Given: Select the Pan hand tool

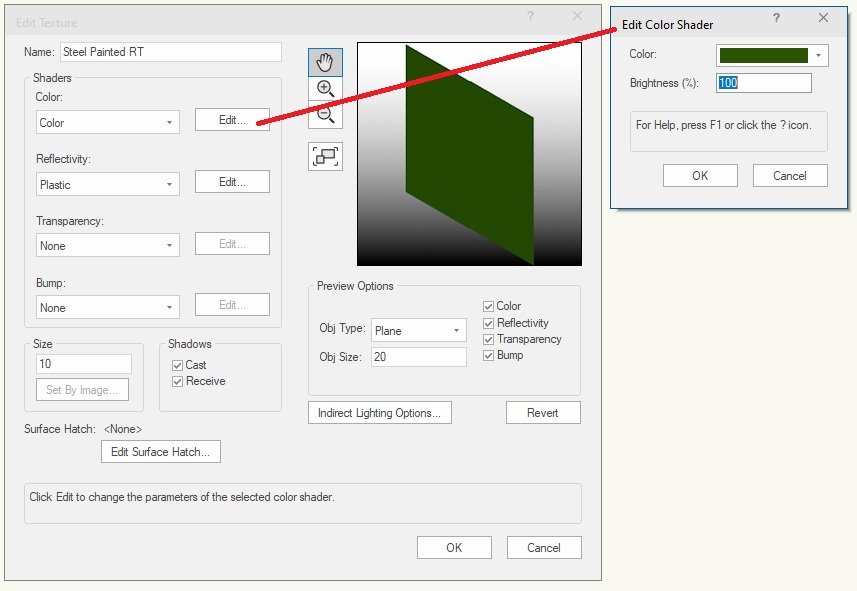Looking at the screenshot, I should point(325,62).
